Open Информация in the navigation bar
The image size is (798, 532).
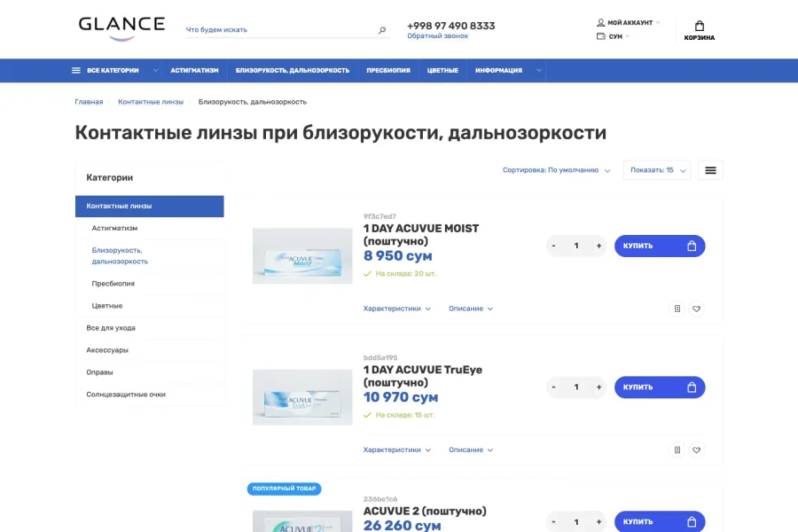(x=498, y=70)
